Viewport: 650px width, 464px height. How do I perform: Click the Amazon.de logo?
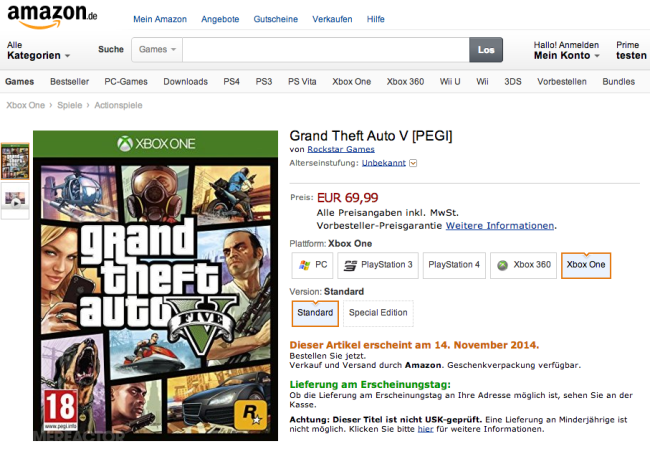point(52,17)
